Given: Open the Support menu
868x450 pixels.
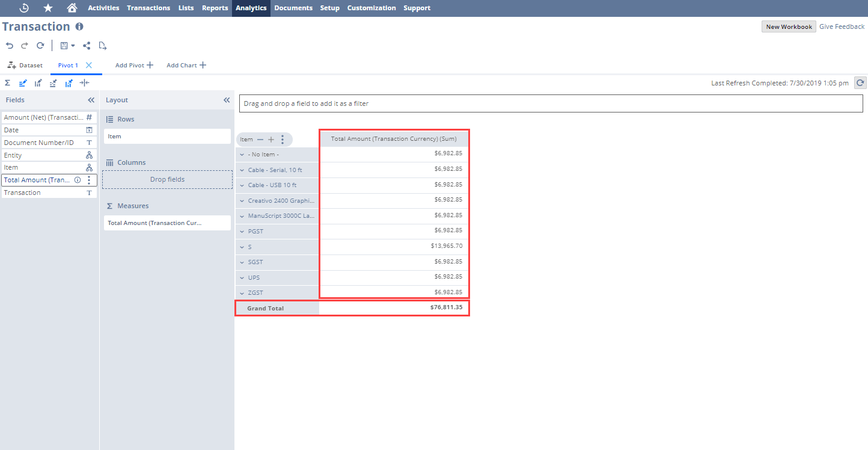Looking at the screenshot, I should tap(417, 8).
